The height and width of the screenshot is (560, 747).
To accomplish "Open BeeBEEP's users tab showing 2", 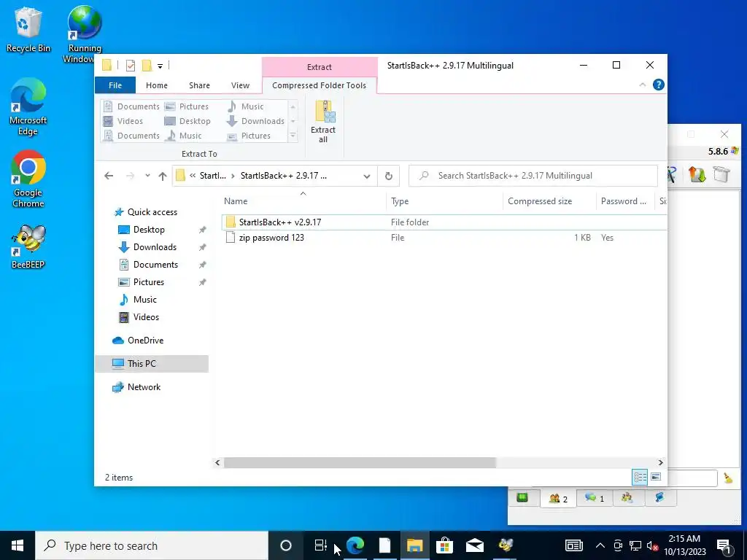I will [x=558, y=499].
